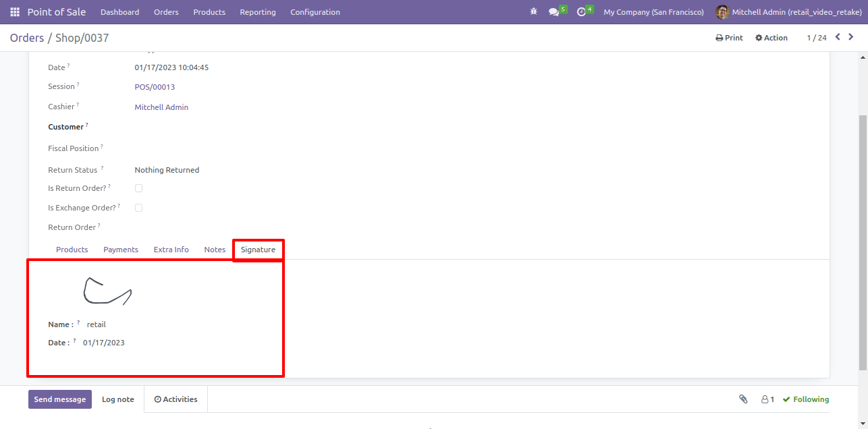Switch to the Notes tab
Image resolution: width=868 pixels, height=429 pixels.
pos(215,250)
